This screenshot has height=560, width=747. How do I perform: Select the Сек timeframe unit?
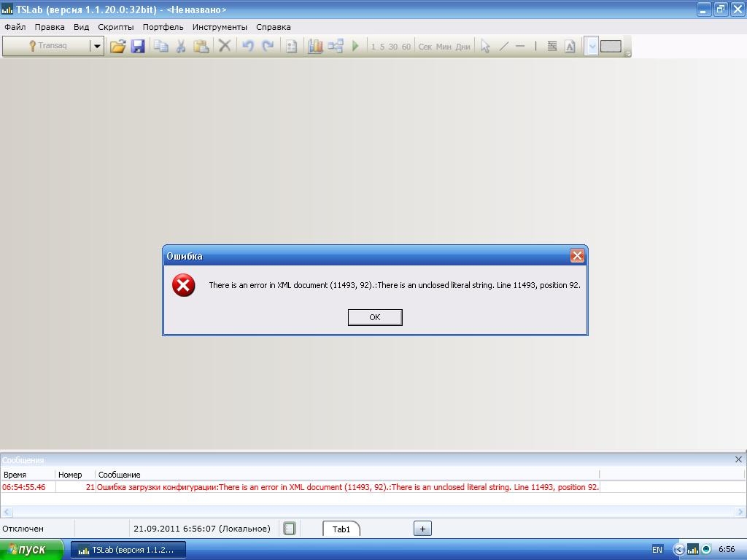click(425, 47)
